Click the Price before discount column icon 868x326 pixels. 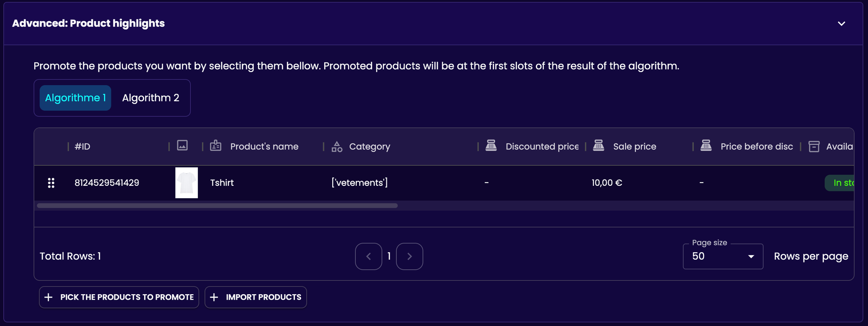[706, 146]
